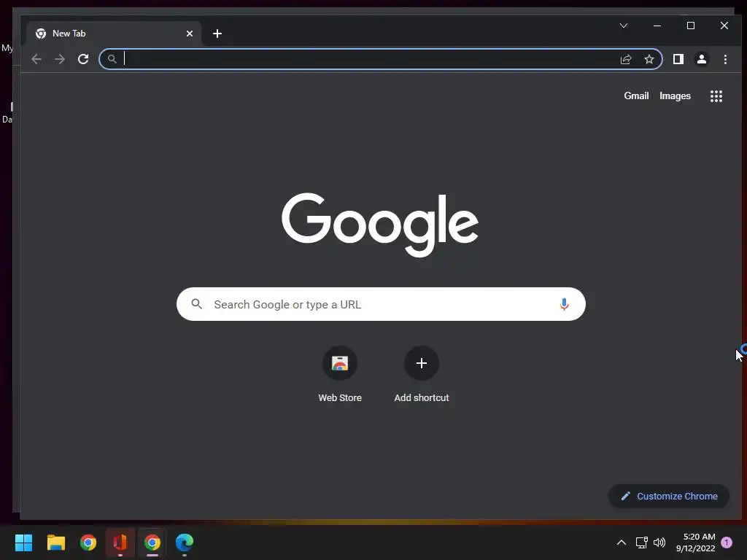Viewport: 747px width, 560px height.
Task: Open the Chrome side panel
Action: click(678, 59)
